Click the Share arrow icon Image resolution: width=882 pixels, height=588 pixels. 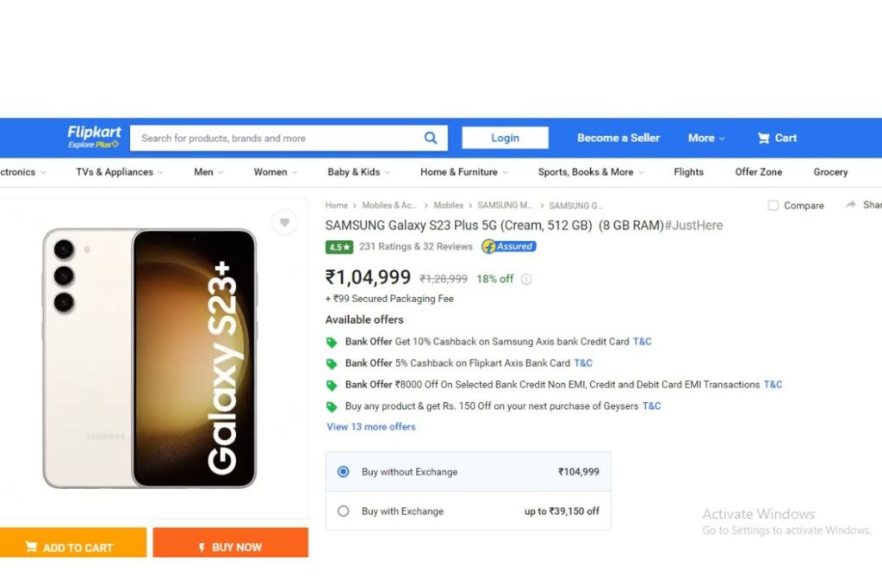coord(851,205)
